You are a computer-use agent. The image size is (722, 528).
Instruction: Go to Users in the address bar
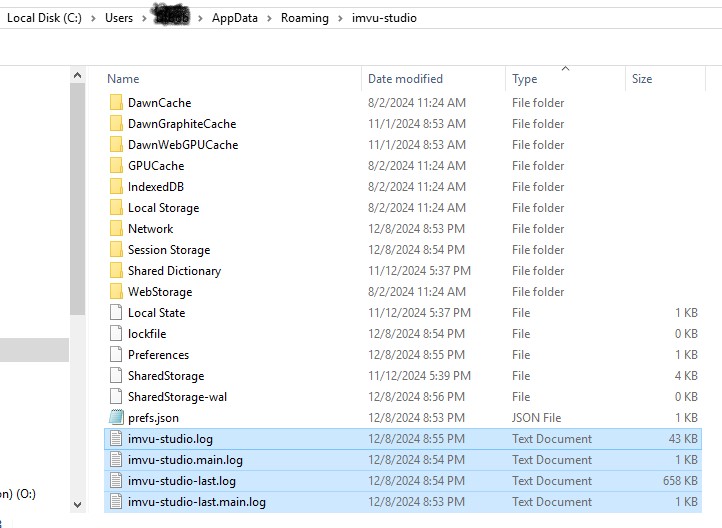pos(119,18)
